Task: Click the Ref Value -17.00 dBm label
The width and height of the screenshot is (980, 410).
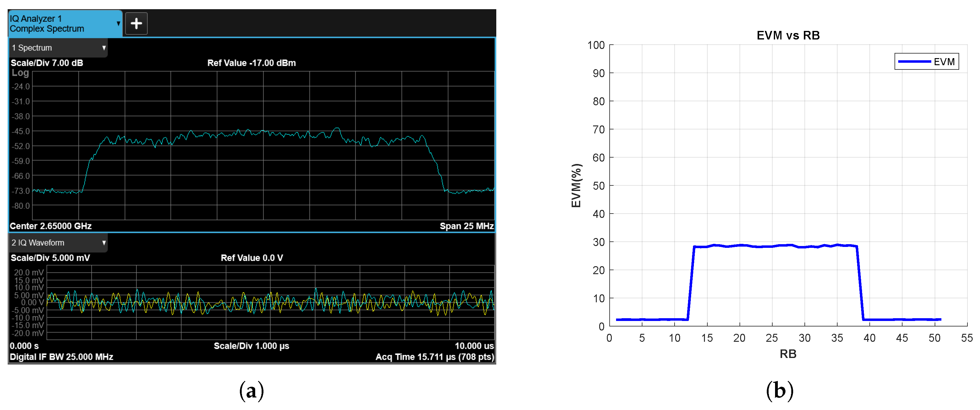Action: coord(252,63)
